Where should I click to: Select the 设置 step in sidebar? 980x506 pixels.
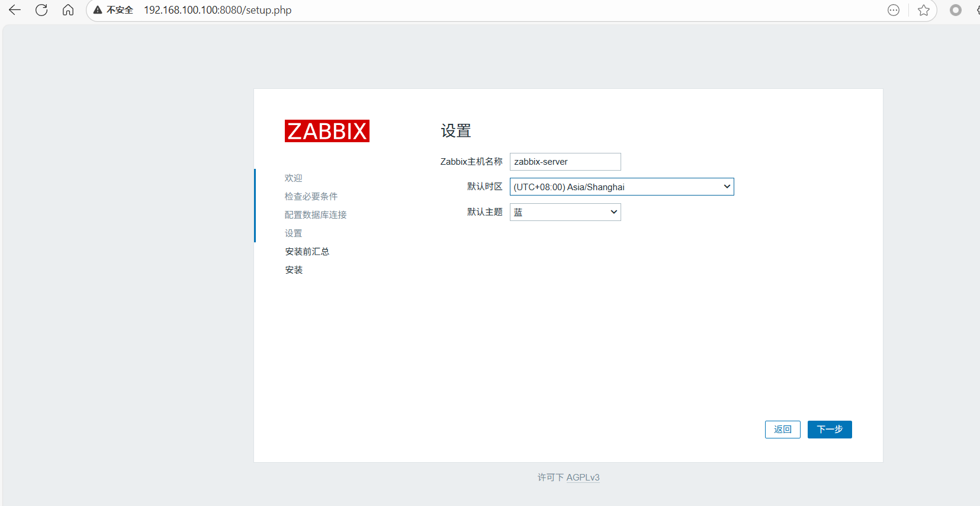pos(293,233)
